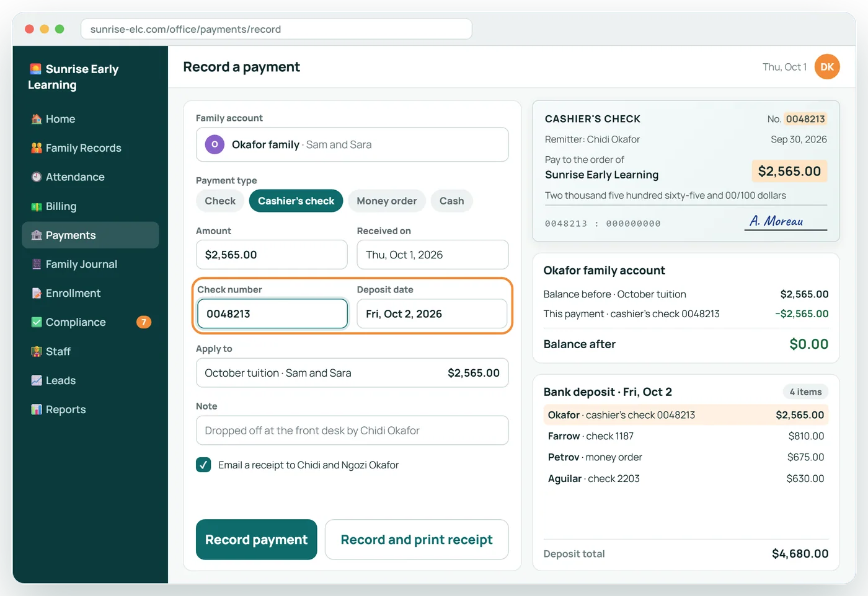Viewport: 868px width, 596px height.
Task: Open the Family account selector
Action: (352, 144)
